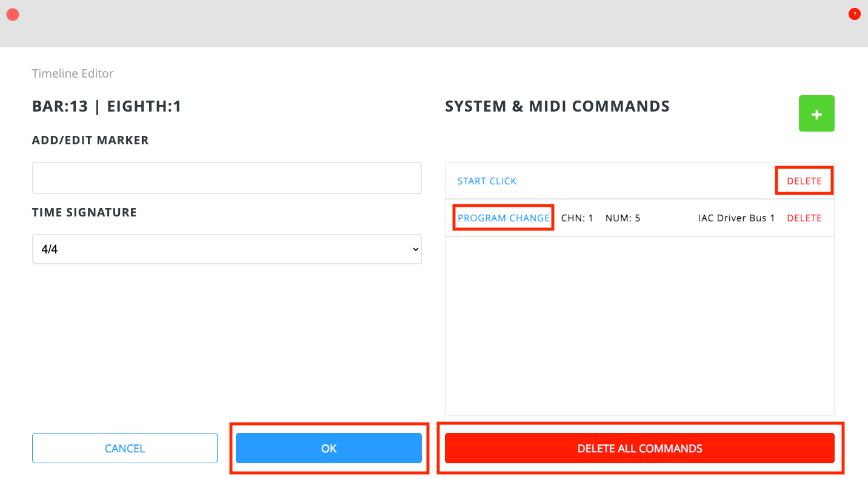Select the IAC Driver Bus 1 label
The image size is (868, 479).
click(x=736, y=218)
